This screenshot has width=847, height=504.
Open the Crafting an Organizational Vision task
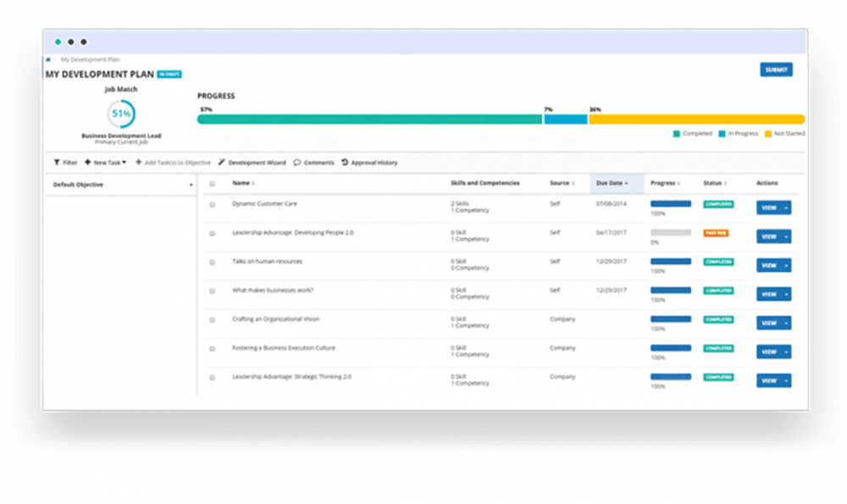point(275,319)
